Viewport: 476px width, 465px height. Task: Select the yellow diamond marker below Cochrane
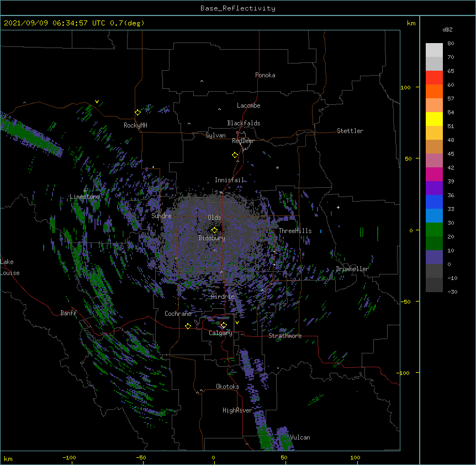[x=188, y=326]
